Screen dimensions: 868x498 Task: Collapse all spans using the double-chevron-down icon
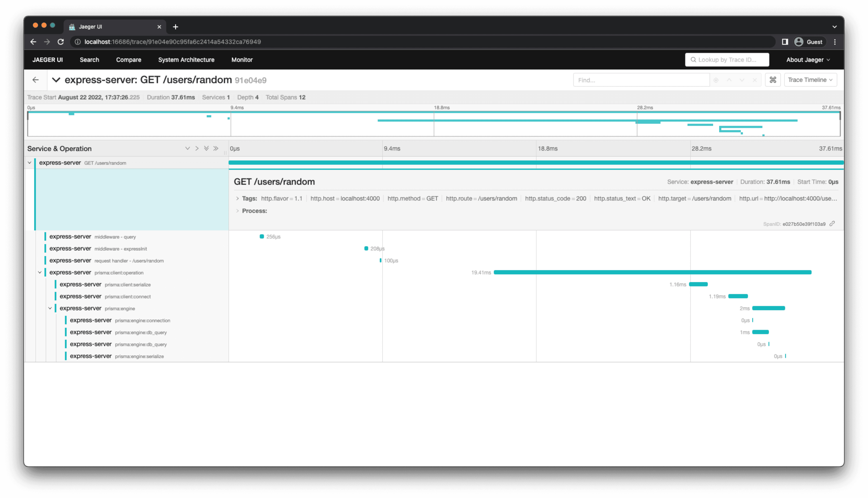pos(206,148)
